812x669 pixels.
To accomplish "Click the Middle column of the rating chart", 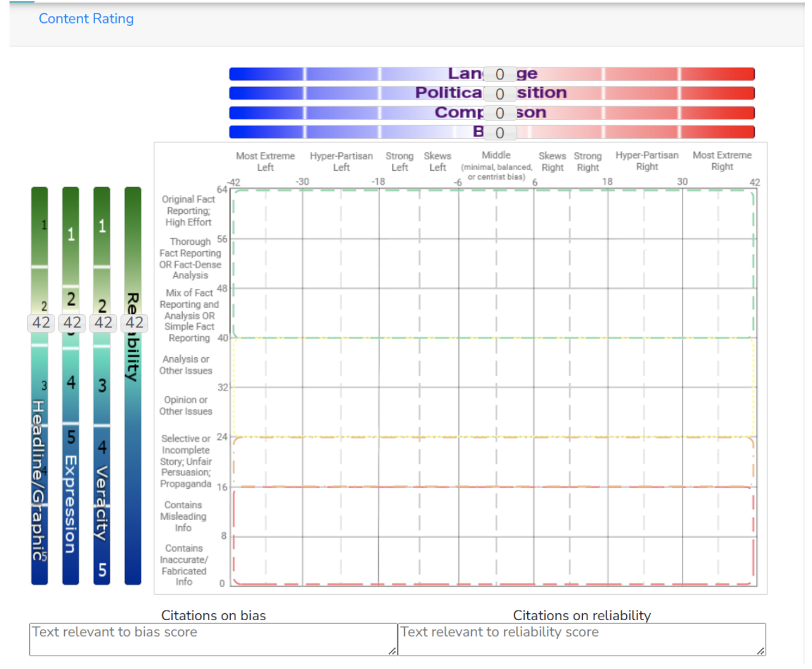I will (x=496, y=381).
